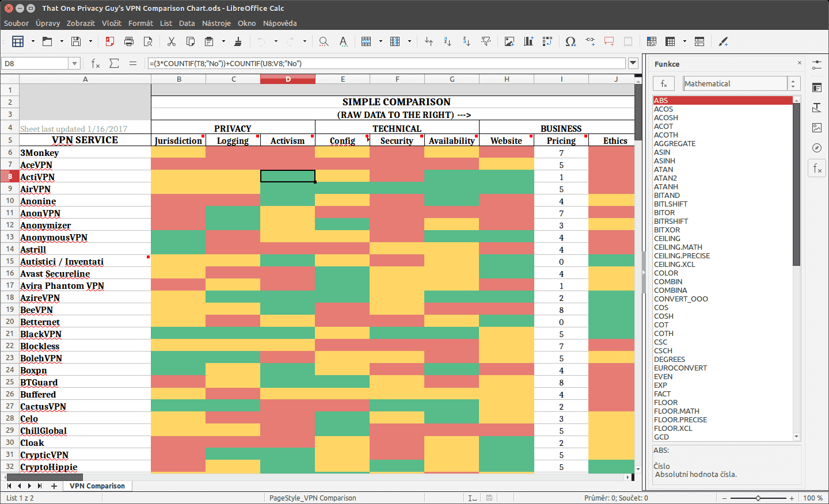The width and height of the screenshot is (829, 504).
Task: Open the print preview
Action: pos(148,41)
